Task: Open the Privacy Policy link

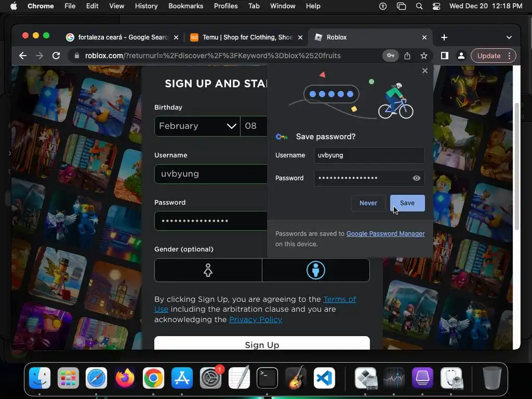Action: tap(256, 320)
